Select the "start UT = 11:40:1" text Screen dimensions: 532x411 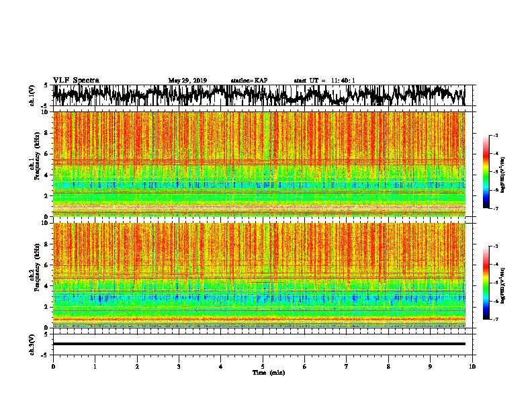coord(324,81)
